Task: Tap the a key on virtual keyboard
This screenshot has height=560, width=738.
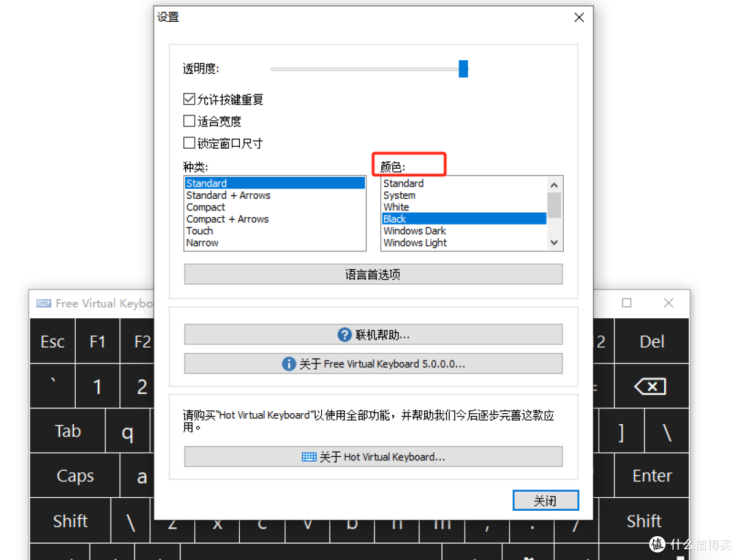Action: (137, 476)
